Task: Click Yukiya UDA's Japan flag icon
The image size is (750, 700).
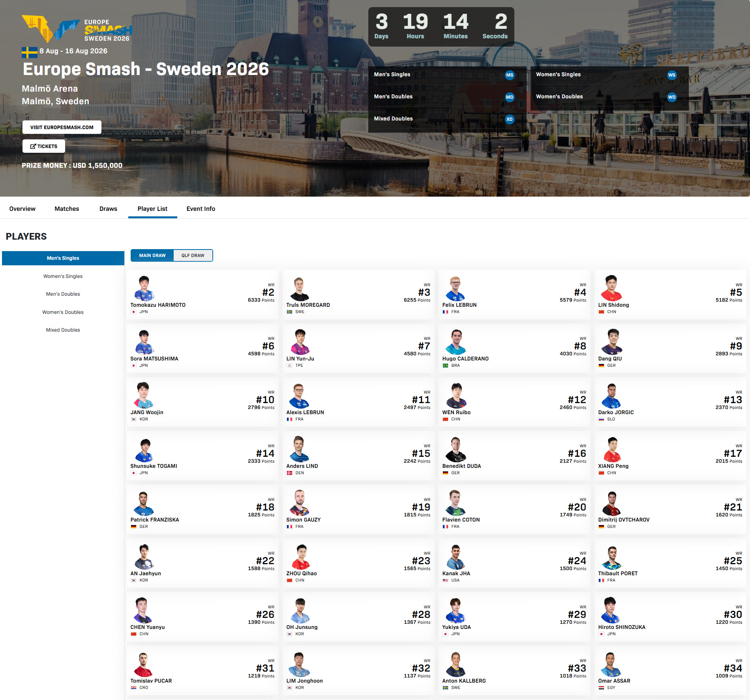Action: [446, 634]
